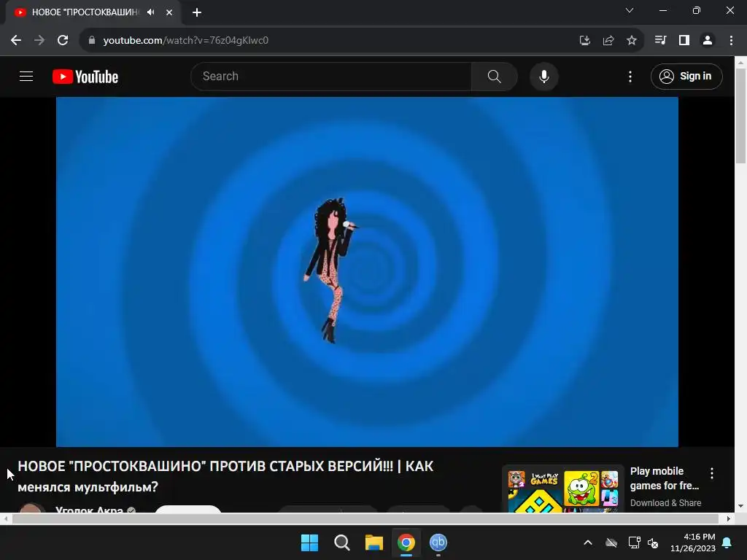Open Chrome three-dot menu

(731, 41)
